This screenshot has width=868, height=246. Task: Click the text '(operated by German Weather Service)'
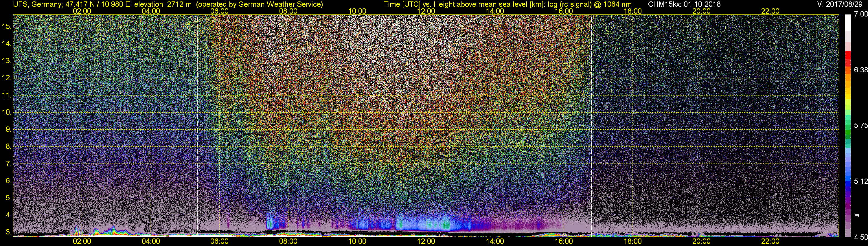(260, 4)
